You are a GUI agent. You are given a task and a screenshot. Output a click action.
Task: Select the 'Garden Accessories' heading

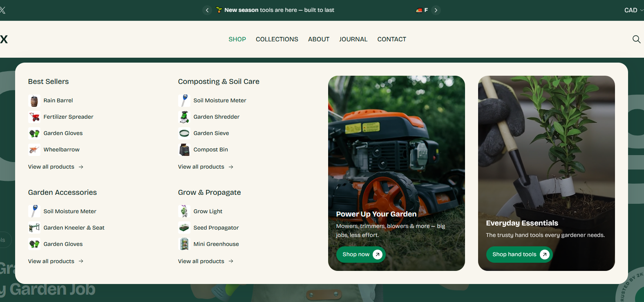click(63, 192)
